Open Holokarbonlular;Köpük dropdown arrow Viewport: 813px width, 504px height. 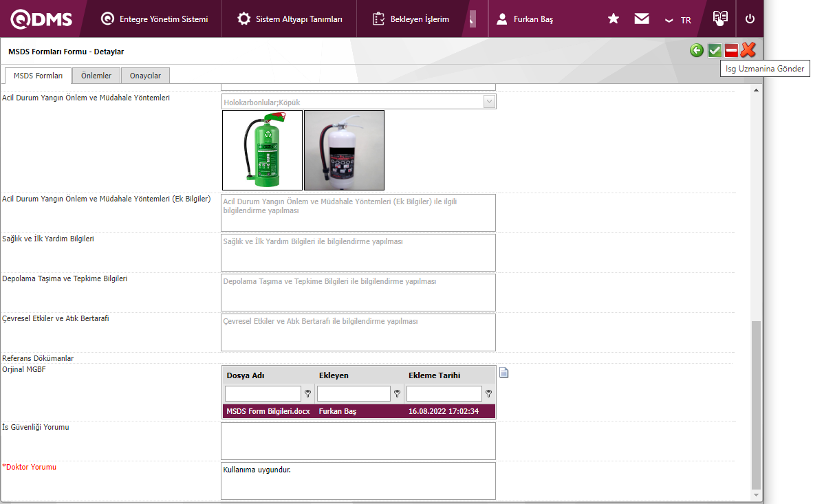pyautogui.click(x=489, y=102)
